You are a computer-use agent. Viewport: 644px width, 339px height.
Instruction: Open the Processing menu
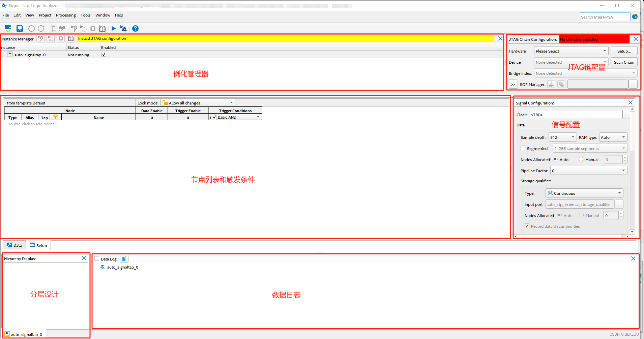pyautogui.click(x=66, y=15)
